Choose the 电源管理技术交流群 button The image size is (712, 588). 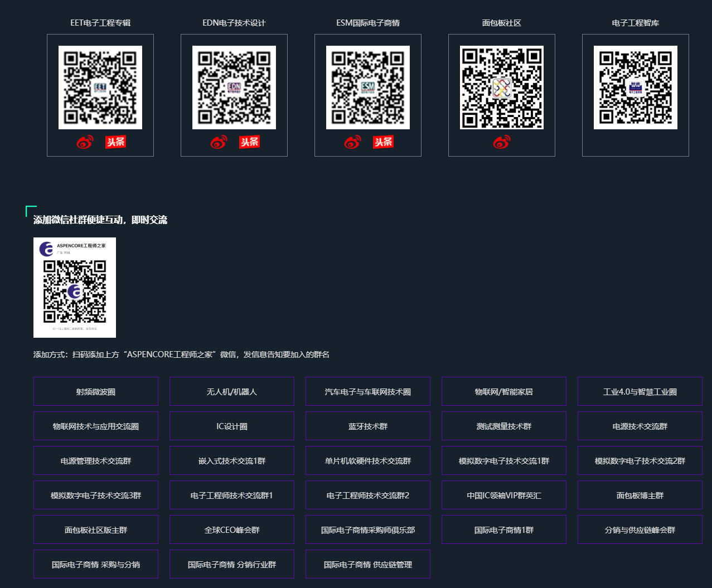(96, 460)
